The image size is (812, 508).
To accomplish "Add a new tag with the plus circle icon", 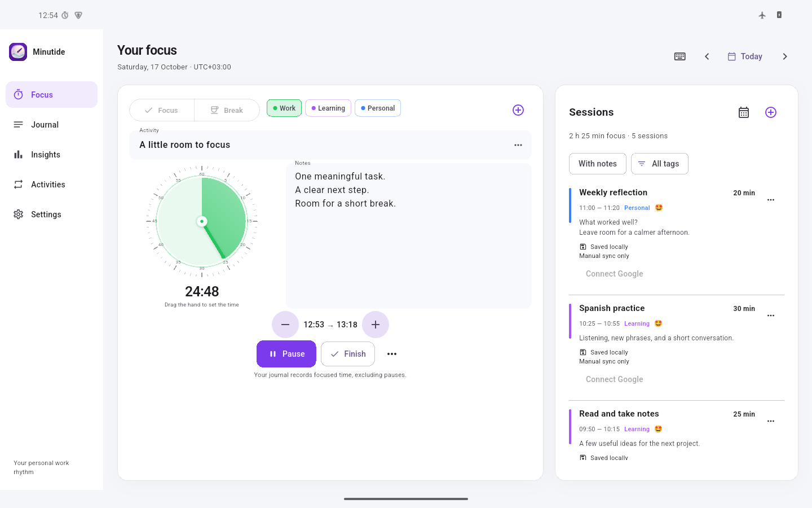I will [518, 110].
